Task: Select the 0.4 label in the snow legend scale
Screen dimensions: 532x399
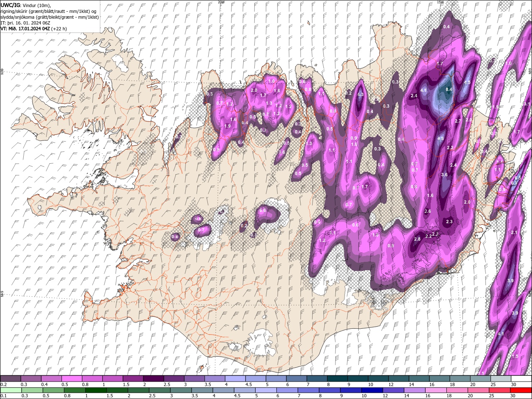Action: pos(44,384)
